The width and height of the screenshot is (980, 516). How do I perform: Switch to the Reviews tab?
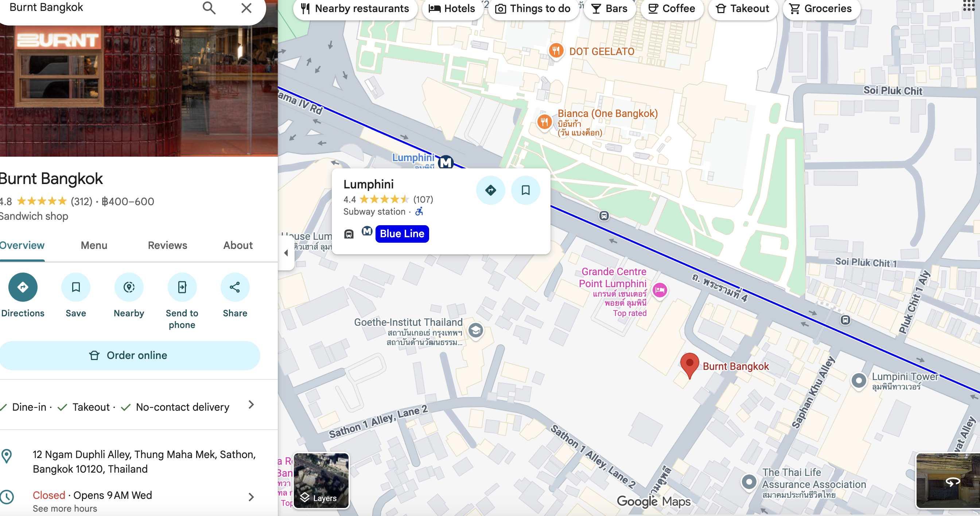point(167,245)
